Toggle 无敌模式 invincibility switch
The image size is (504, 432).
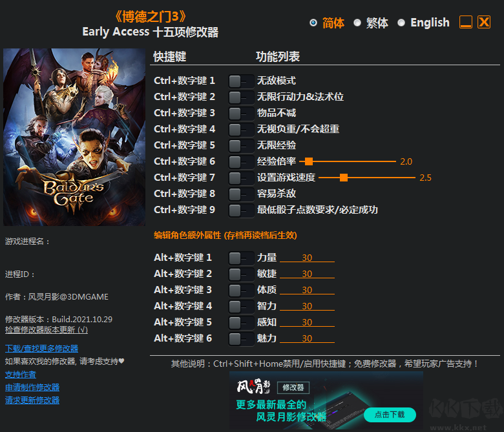pyautogui.click(x=241, y=81)
